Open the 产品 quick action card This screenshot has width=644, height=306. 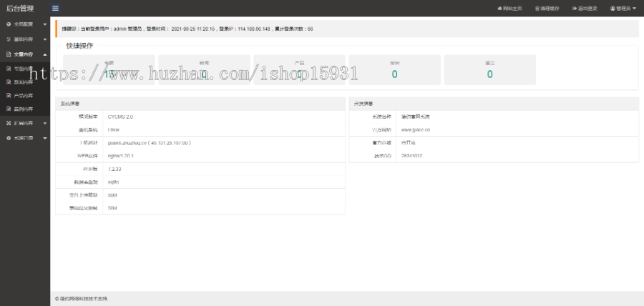[299, 70]
